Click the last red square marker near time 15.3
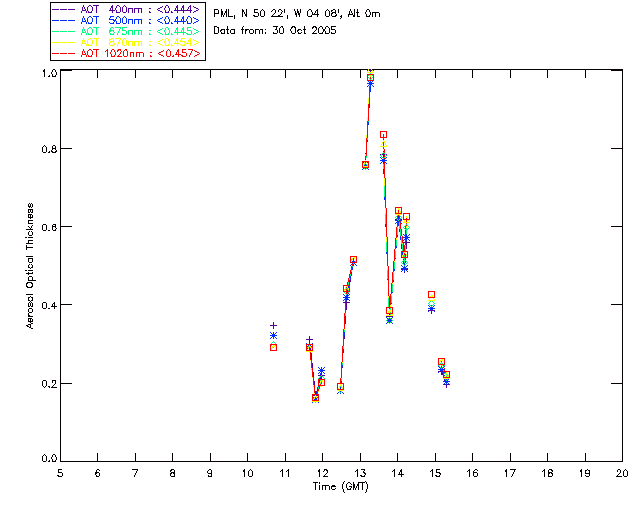The image size is (640, 512). [447, 374]
